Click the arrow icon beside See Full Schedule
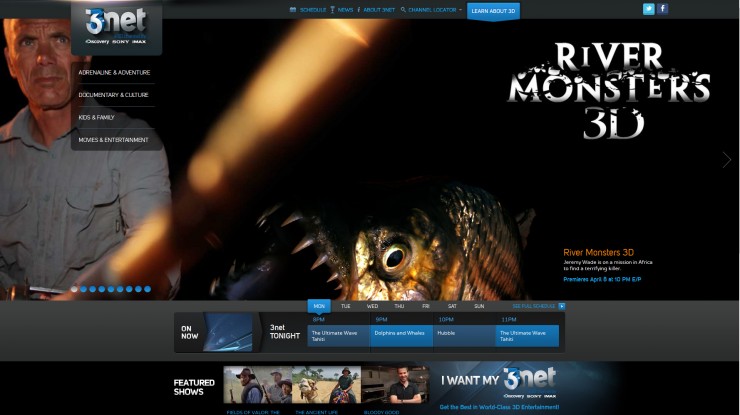 [562, 306]
